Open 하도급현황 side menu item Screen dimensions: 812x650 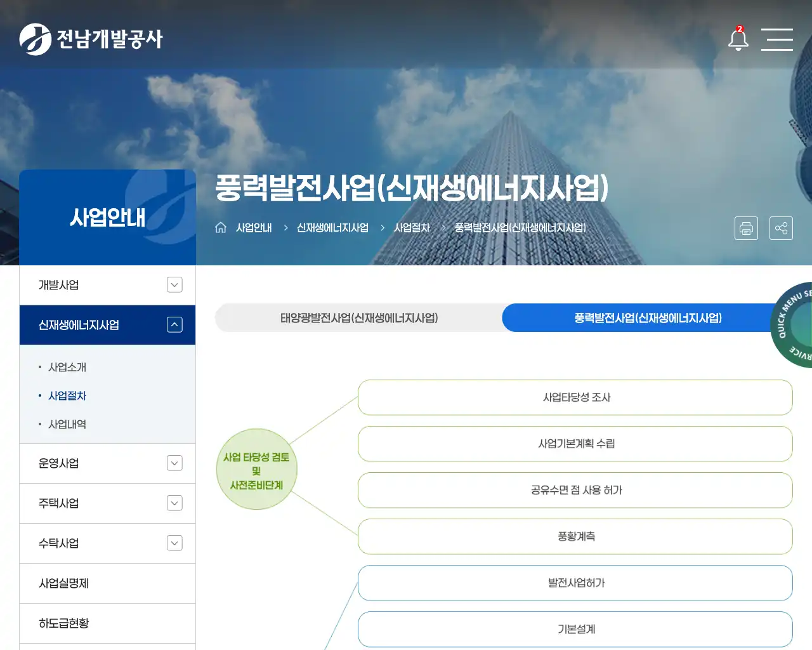click(x=107, y=623)
